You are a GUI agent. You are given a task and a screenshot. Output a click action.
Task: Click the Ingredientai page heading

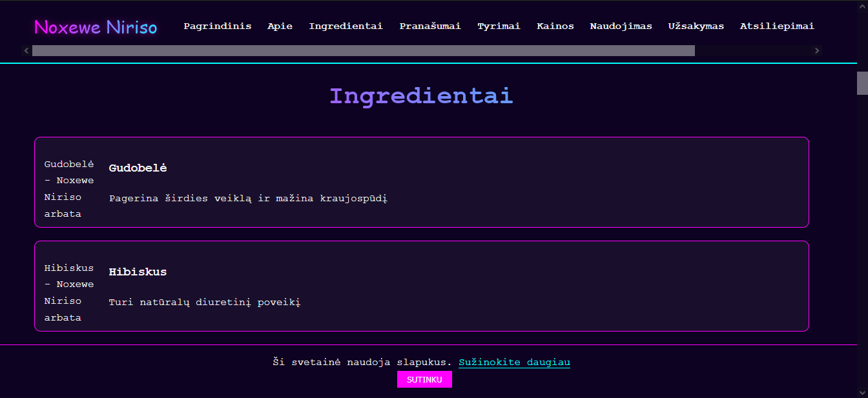421,95
